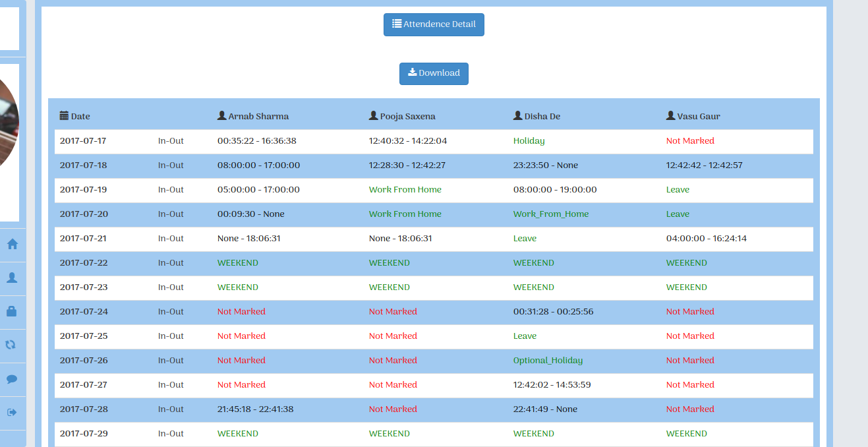This screenshot has height=447, width=868.
Task: Select the calendar icon beside Date header
Action: 64,115
